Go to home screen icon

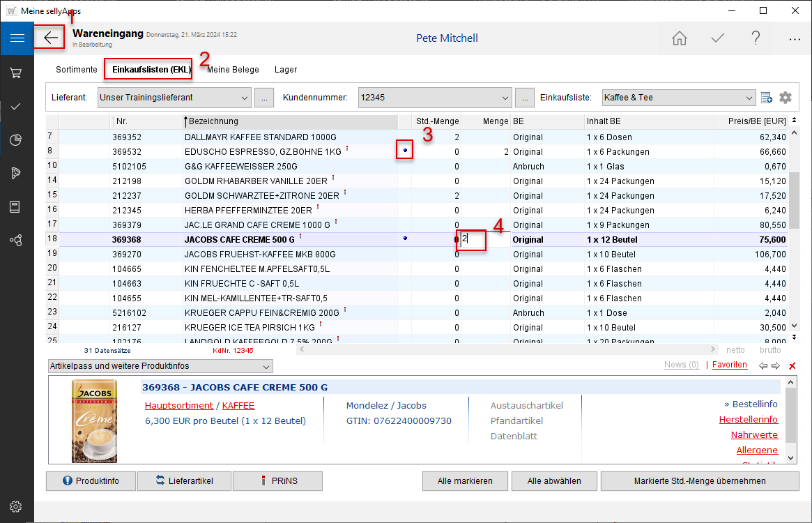coord(679,38)
